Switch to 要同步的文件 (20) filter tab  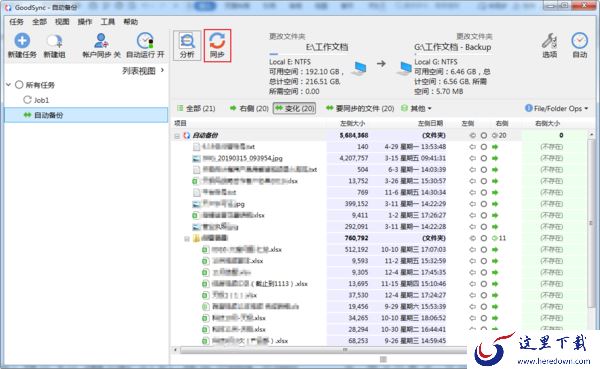pyautogui.click(x=360, y=109)
